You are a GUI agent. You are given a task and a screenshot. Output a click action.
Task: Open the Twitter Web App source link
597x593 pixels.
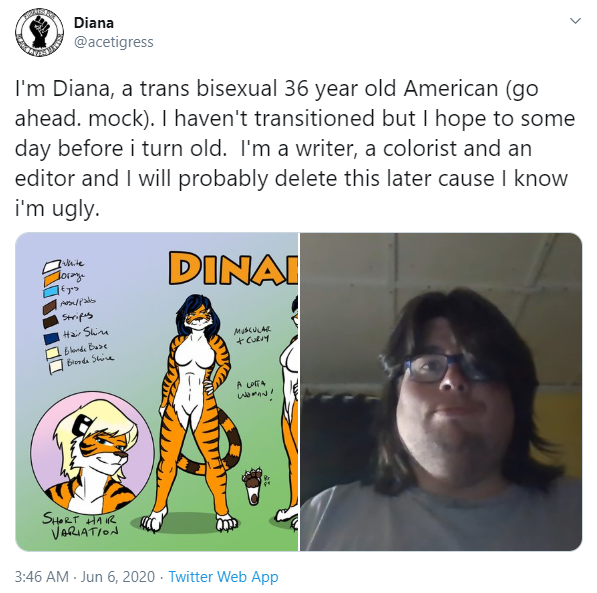[223, 576]
